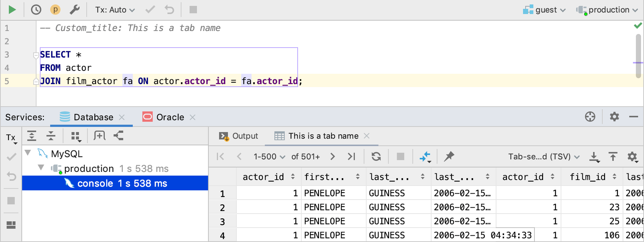Pin the result tab with pin icon
The image size is (644, 242).
click(449, 156)
